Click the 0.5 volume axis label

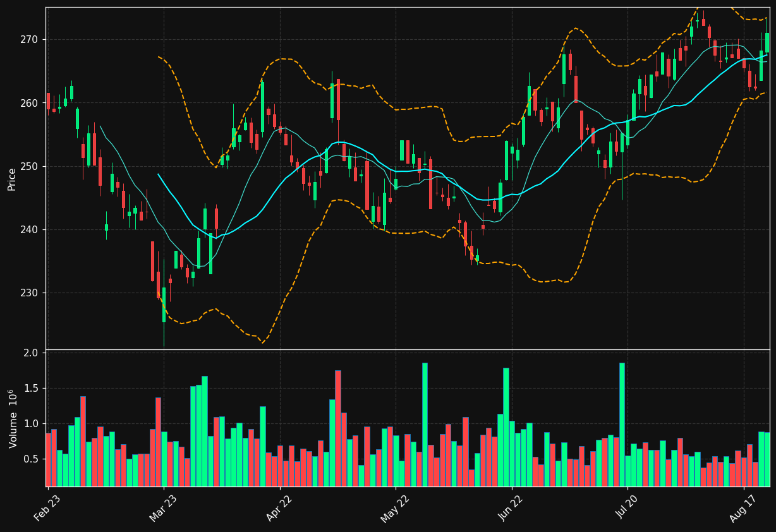pyautogui.click(x=32, y=459)
